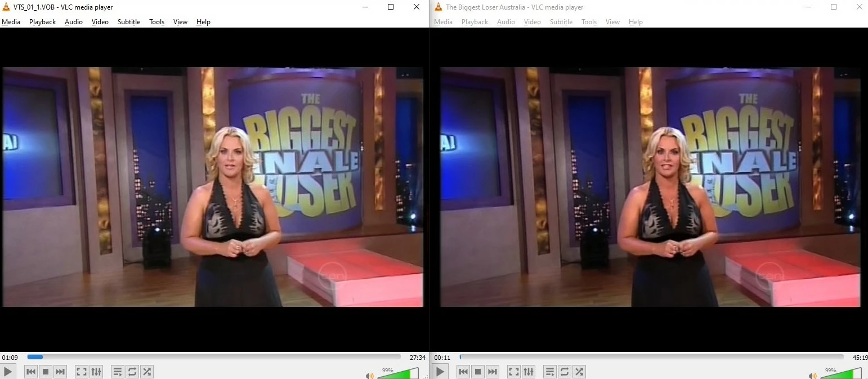Toggle loop mode in VTS_01_1.VOB window

coord(132,372)
